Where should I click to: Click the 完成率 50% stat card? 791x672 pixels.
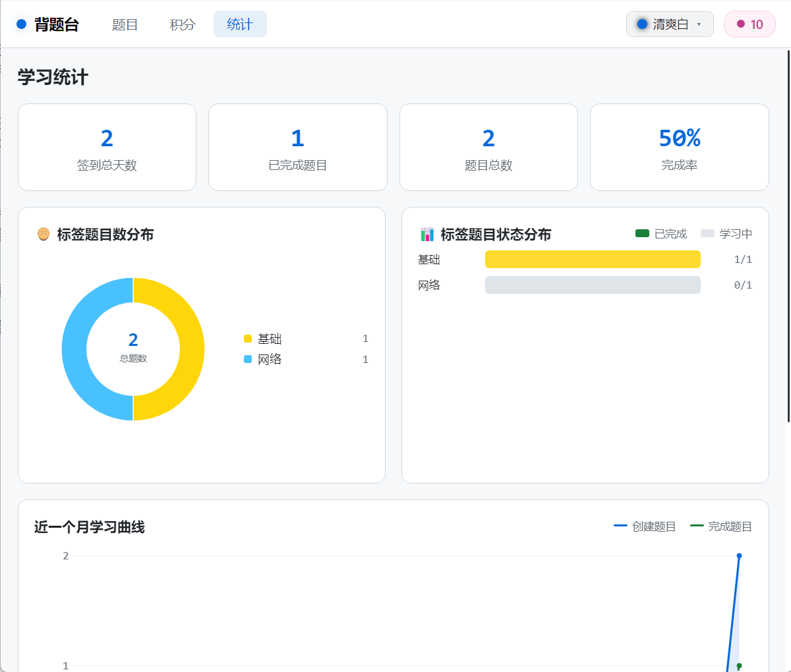680,147
